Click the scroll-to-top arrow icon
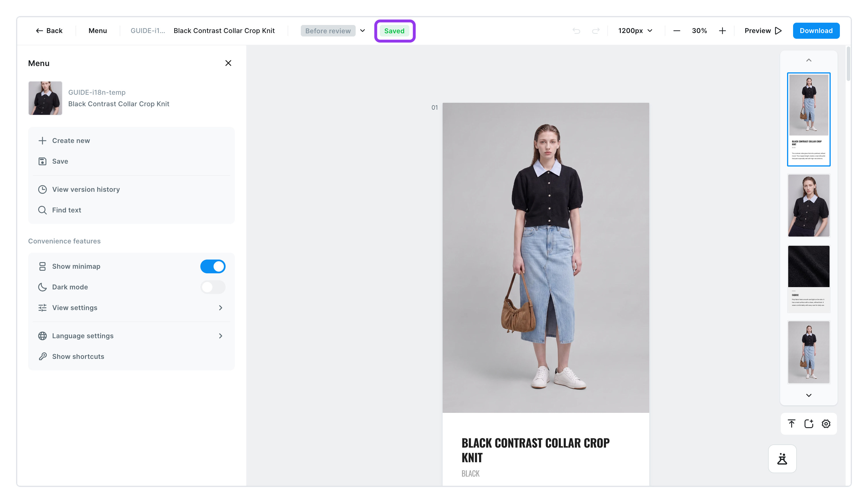Image resolution: width=868 pixels, height=503 pixels. 791,424
